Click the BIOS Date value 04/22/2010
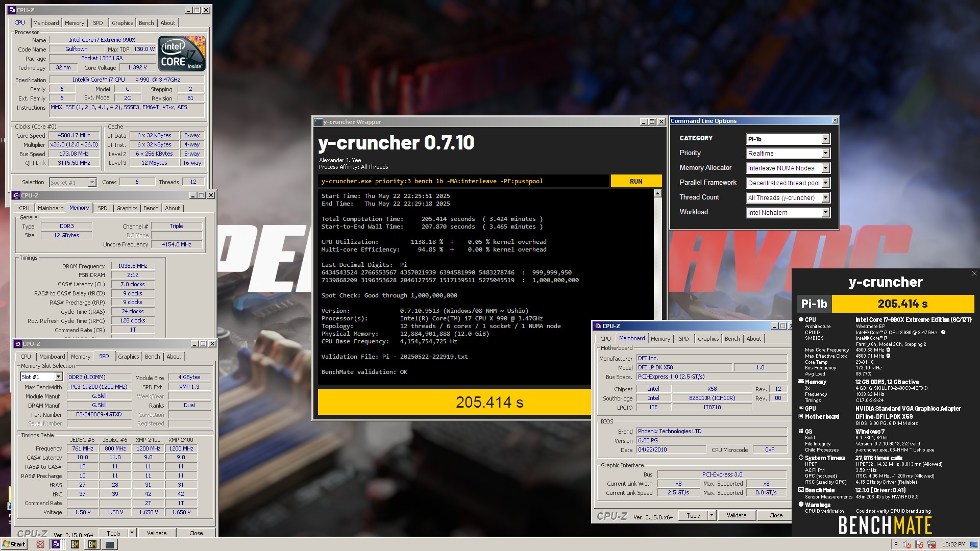 [x=671, y=449]
